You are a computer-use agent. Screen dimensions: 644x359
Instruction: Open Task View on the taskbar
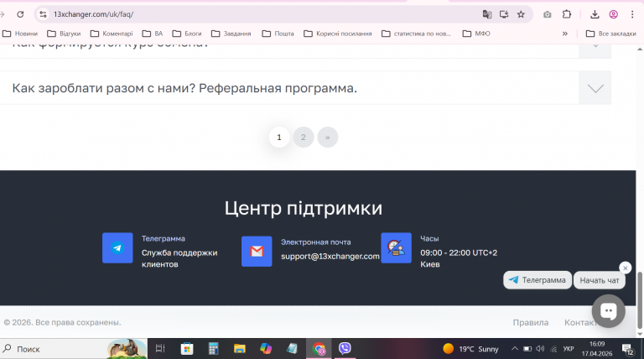[x=160, y=349]
